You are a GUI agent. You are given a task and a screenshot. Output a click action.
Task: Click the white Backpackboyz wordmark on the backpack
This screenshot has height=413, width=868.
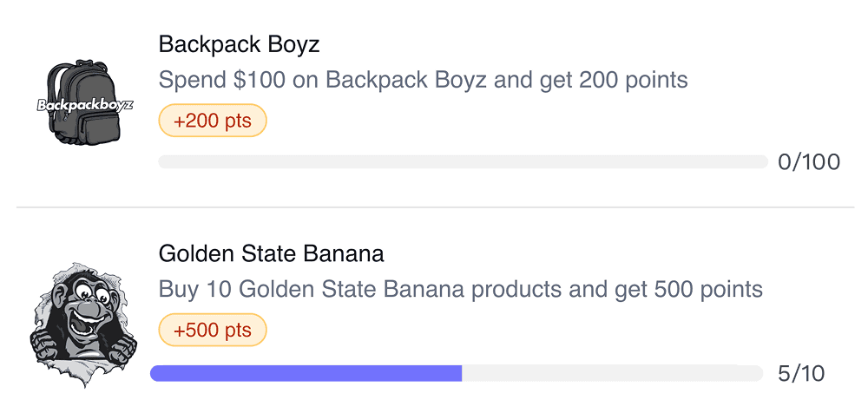pyautogui.click(x=85, y=104)
